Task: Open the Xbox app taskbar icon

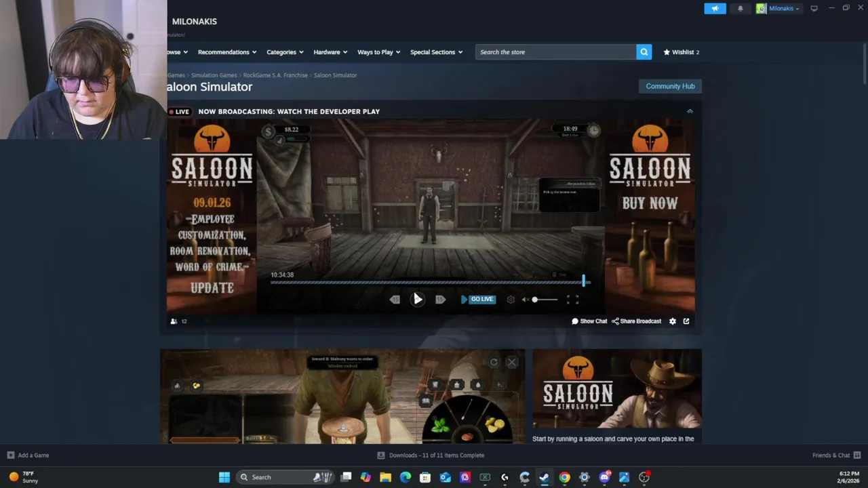Action: [x=485, y=477]
